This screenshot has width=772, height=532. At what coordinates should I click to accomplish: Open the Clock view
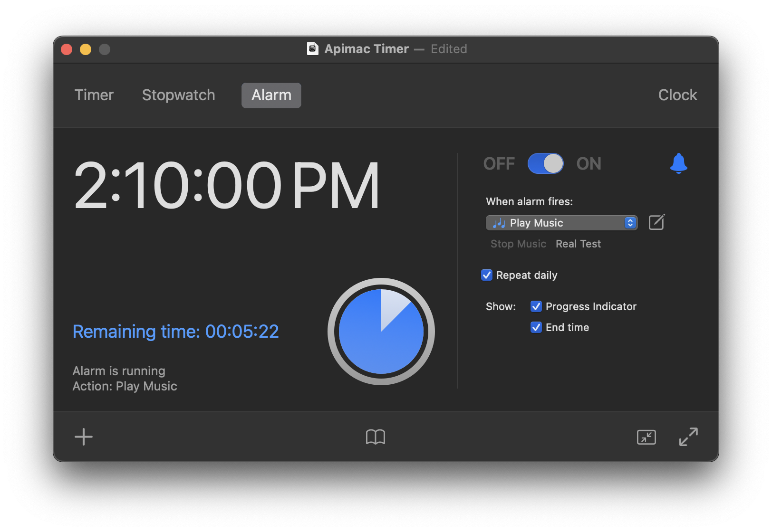677,95
